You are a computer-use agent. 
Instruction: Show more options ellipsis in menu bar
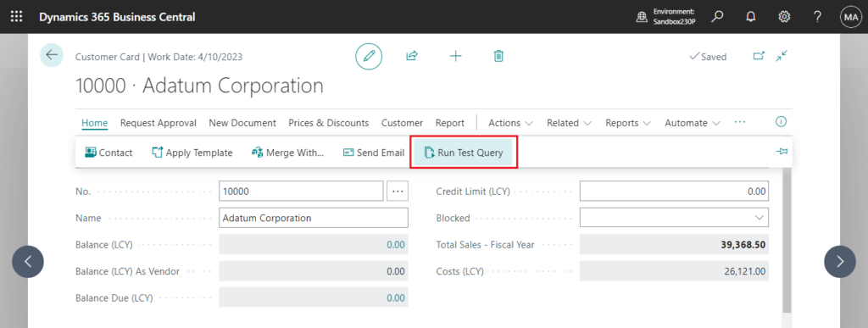coord(739,122)
